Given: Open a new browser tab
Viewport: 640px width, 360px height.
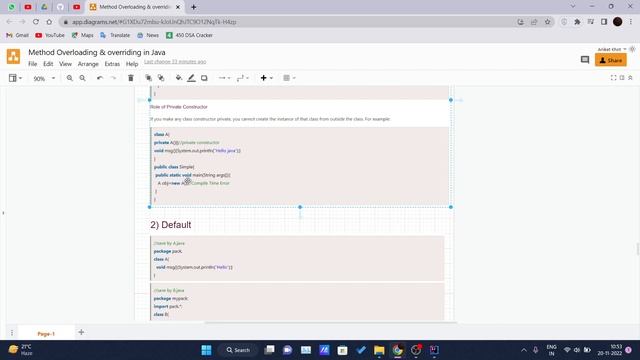Looking at the screenshot, I should coord(193,7).
